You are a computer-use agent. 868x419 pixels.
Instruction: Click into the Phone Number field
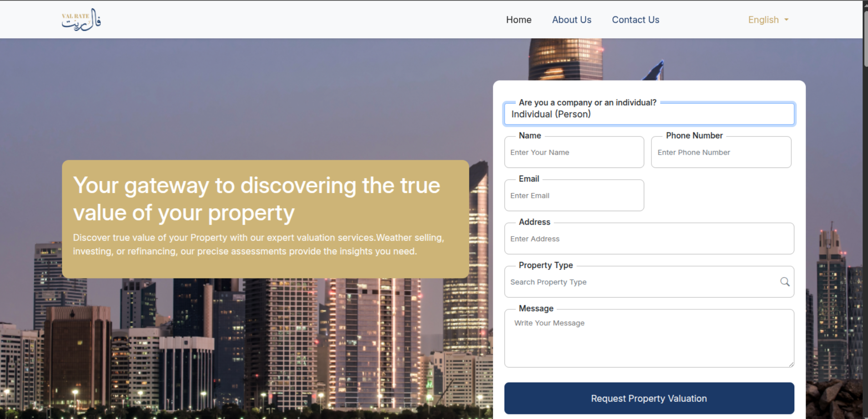pyautogui.click(x=721, y=152)
